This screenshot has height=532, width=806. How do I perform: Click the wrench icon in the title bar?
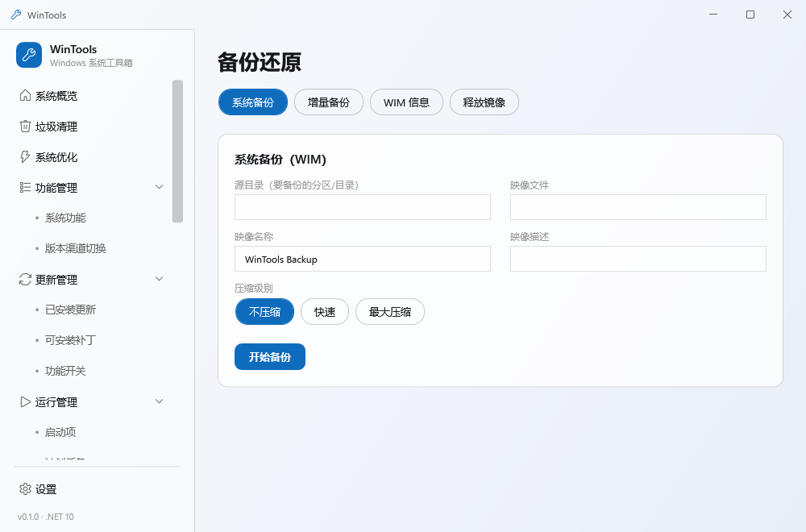(x=16, y=15)
